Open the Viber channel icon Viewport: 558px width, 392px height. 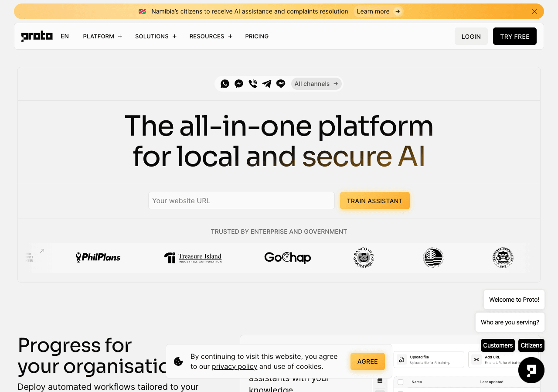click(253, 84)
